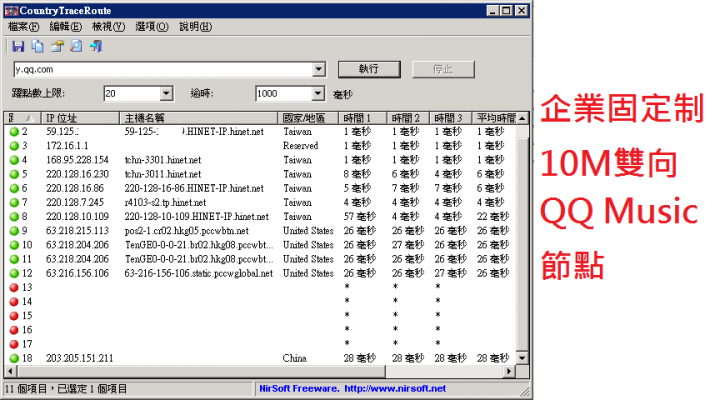Click the Find magnifier toolbar icon
The width and height of the screenshot is (720, 400).
coord(76,46)
